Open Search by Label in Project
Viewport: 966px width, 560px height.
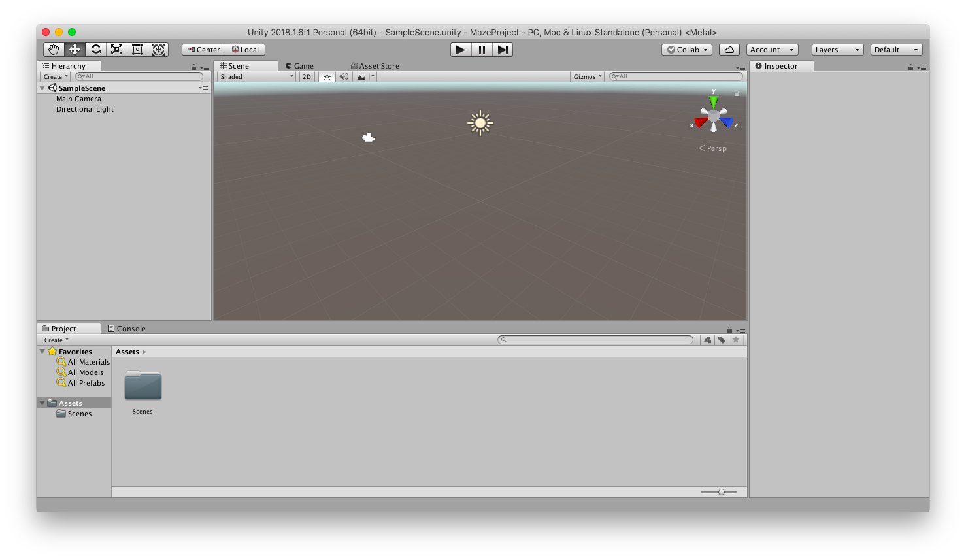(722, 340)
